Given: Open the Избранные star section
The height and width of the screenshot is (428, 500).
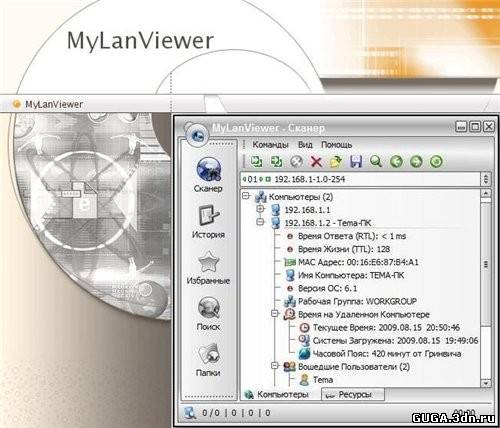Looking at the screenshot, I should tap(208, 268).
